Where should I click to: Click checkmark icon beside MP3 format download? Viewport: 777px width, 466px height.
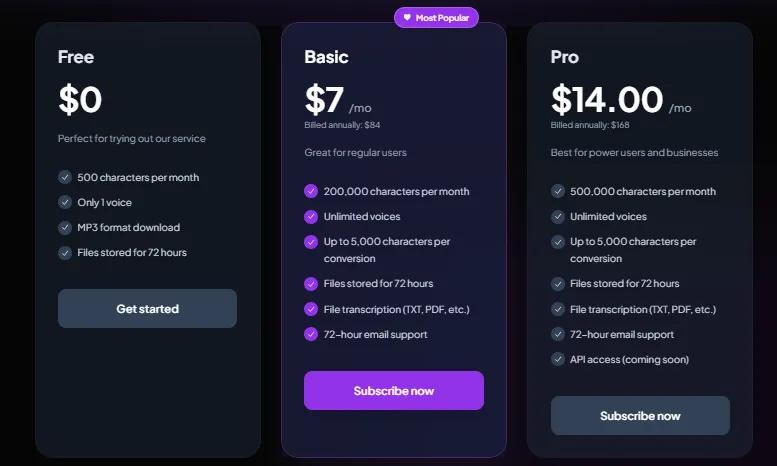click(65, 228)
